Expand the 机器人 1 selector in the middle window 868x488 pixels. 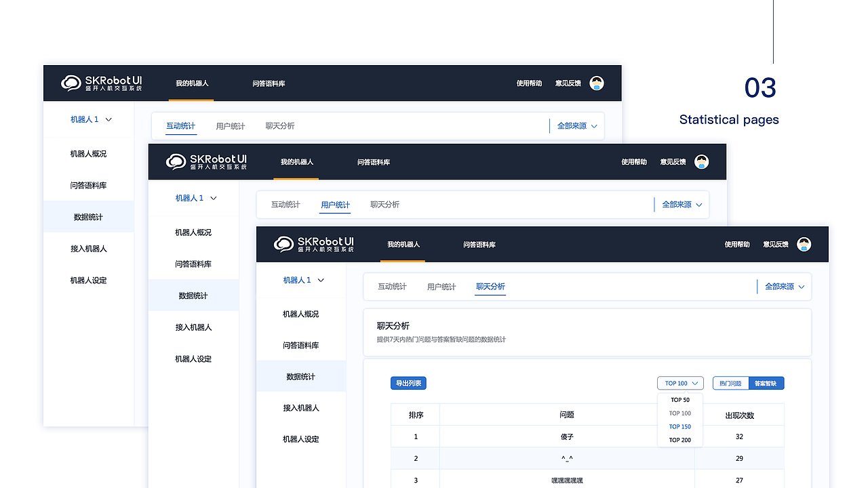[196, 198]
